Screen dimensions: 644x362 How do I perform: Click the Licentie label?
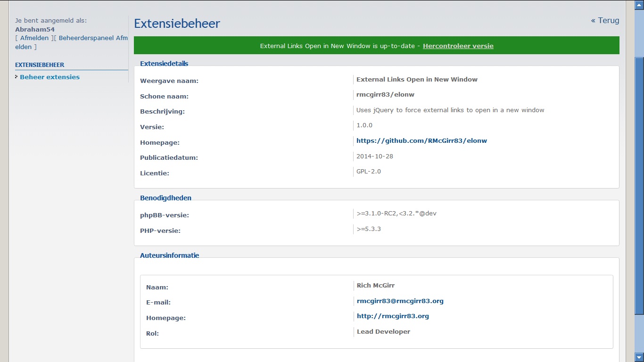click(x=155, y=173)
